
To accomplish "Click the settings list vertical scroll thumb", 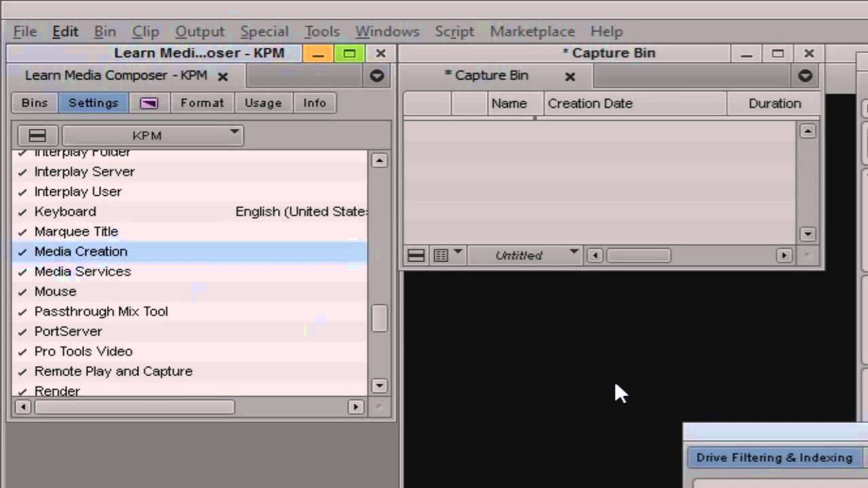I will (x=379, y=318).
